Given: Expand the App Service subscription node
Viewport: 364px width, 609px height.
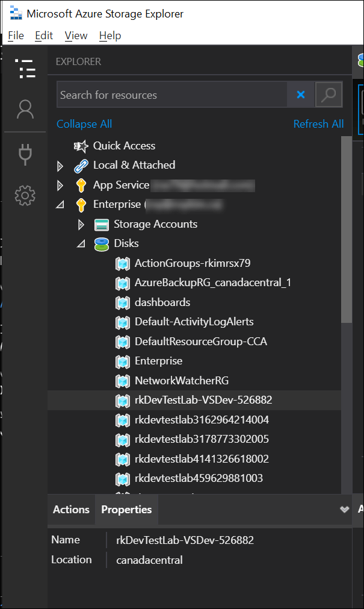Looking at the screenshot, I should (x=60, y=185).
